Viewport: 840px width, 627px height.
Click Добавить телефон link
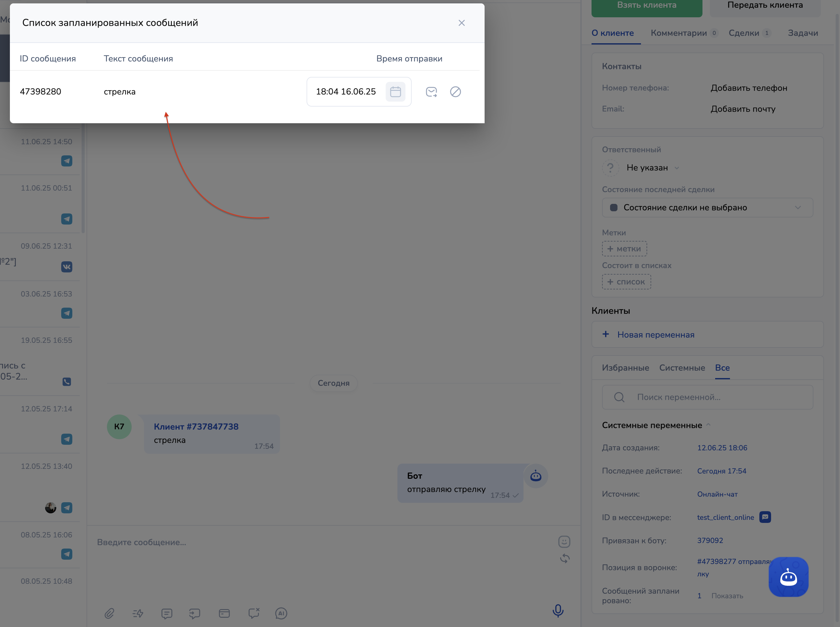(749, 88)
